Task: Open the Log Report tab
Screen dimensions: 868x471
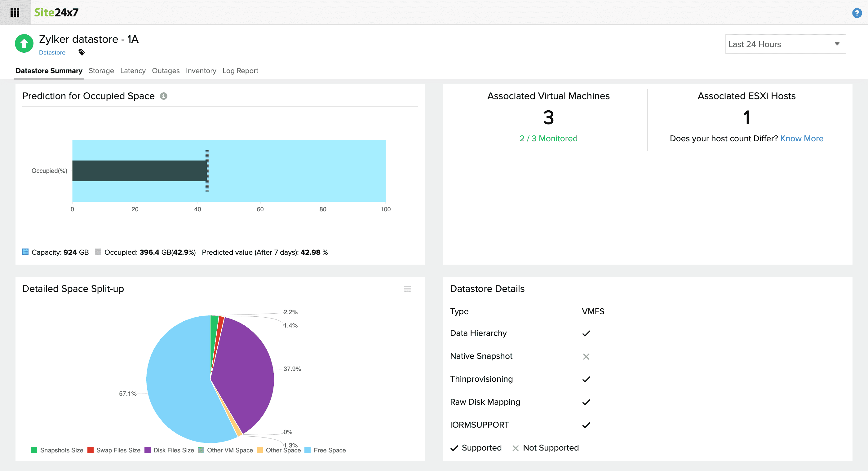Action: pyautogui.click(x=240, y=71)
